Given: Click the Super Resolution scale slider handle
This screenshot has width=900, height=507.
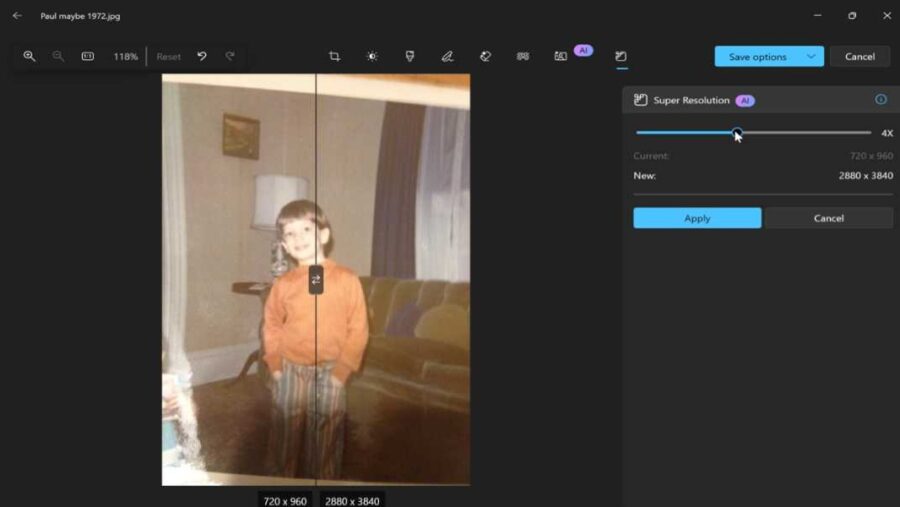Looking at the screenshot, I should [737, 132].
